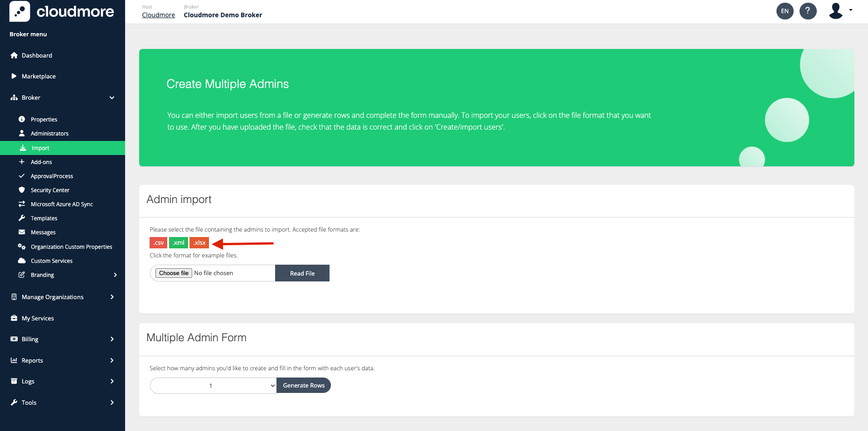Click the Cloudmore host breadcrumb link

click(x=158, y=15)
